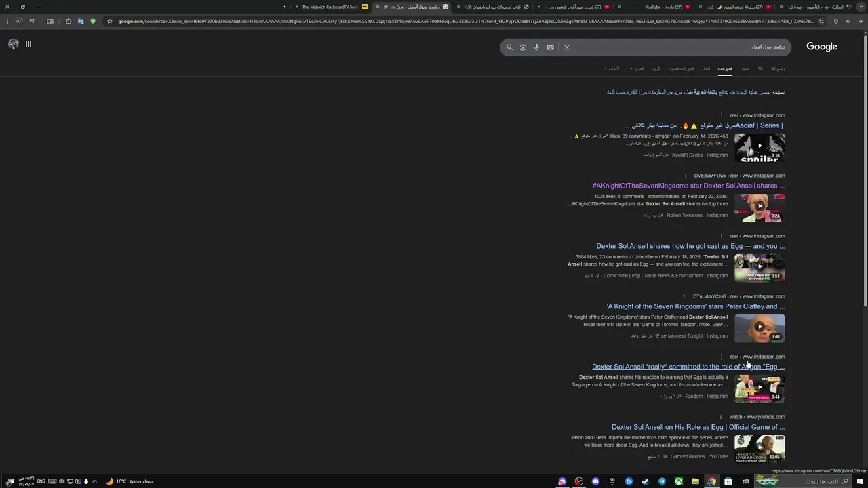Select the Web search filter tab

[656, 68]
